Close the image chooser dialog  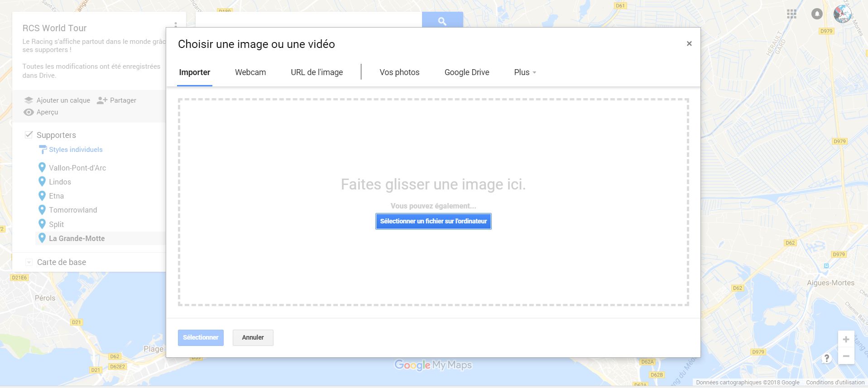click(x=689, y=44)
